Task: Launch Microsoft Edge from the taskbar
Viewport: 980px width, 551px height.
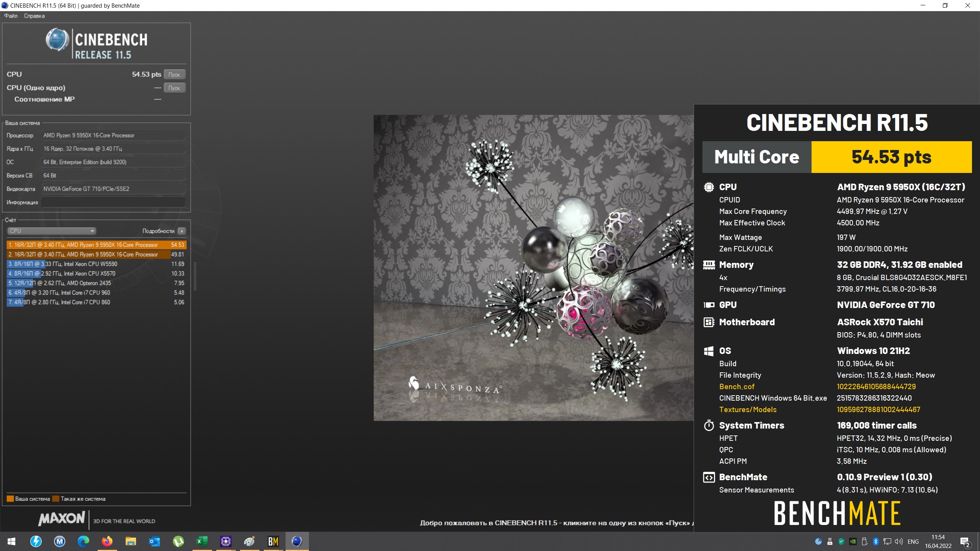Action: (83, 541)
